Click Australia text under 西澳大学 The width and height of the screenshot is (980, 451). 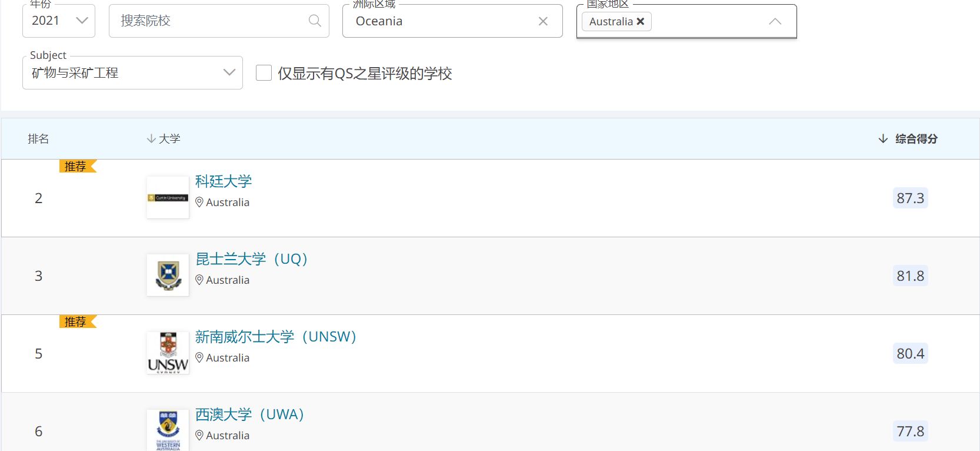pyautogui.click(x=228, y=435)
